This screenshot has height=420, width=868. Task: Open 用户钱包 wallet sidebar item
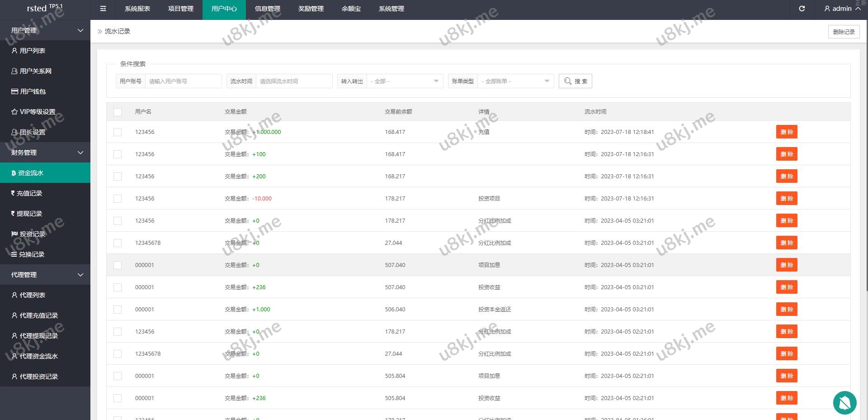pyautogui.click(x=33, y=91)
